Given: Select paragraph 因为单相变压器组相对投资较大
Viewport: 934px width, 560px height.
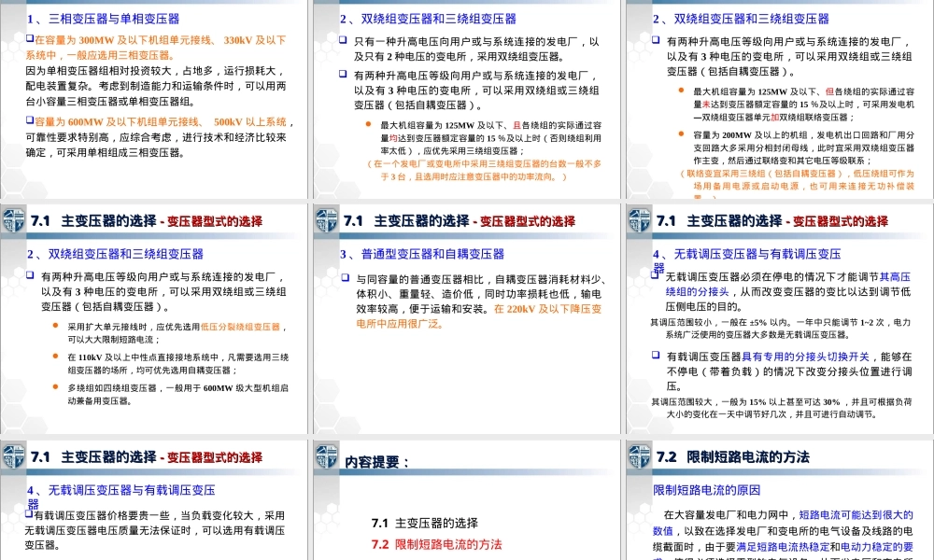Looking at the screenshot, I should (x=156, y=86).
